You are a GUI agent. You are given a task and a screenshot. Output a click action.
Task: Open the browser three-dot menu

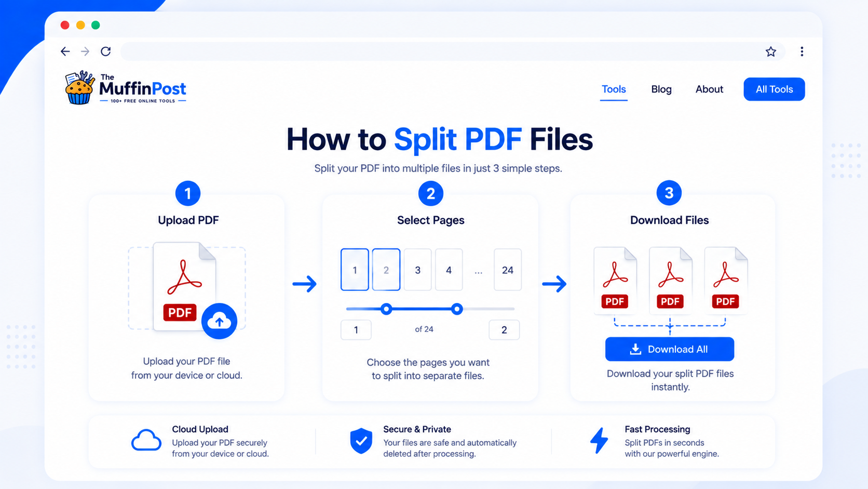pyautogui.click(x=802, y=51)
